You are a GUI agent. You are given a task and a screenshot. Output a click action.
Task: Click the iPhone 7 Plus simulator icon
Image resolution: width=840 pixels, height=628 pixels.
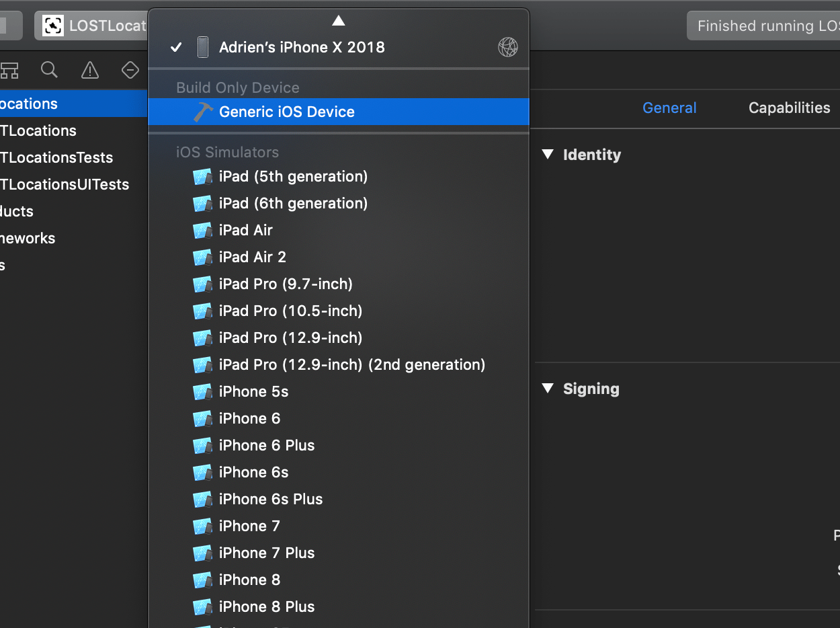(202, 553)
